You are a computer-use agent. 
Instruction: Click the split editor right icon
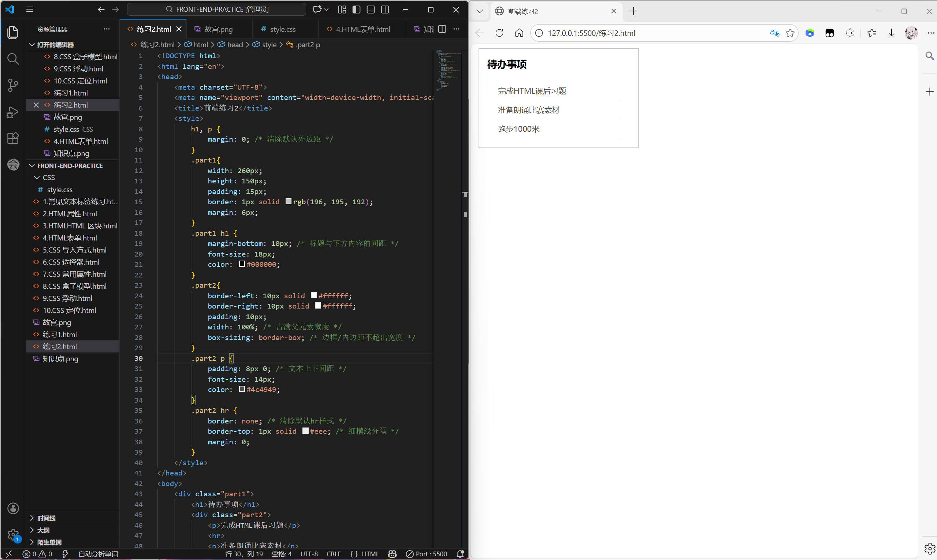[442, 29]
